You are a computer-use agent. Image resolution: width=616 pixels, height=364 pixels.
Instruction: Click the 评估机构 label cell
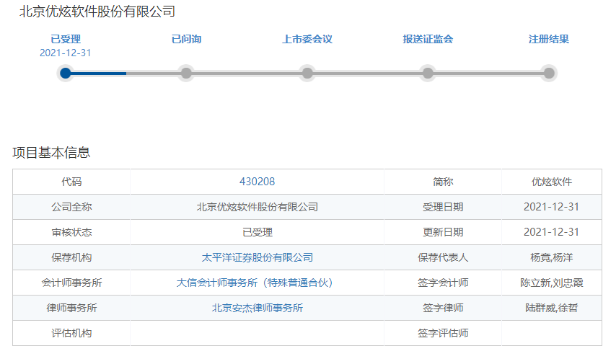71,333
